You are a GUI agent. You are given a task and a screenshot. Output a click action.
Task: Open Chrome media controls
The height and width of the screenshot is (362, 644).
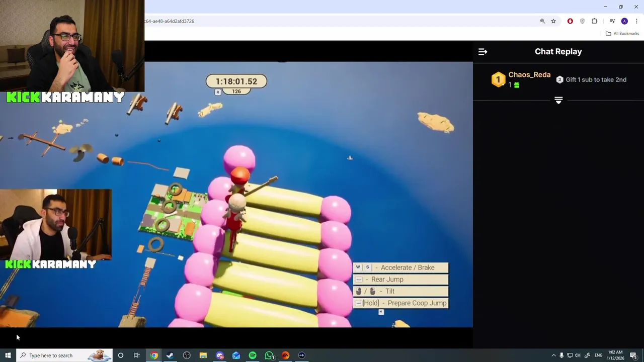tap(612, 21)
